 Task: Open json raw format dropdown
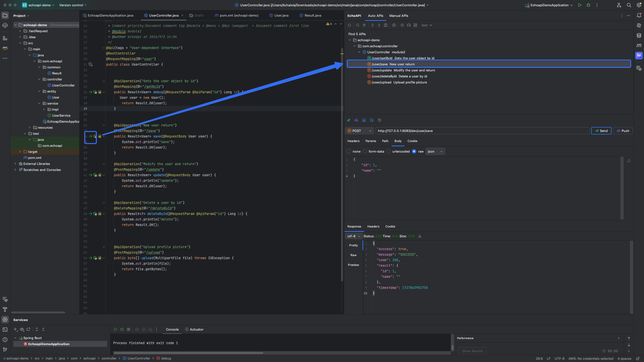[435, 151]
